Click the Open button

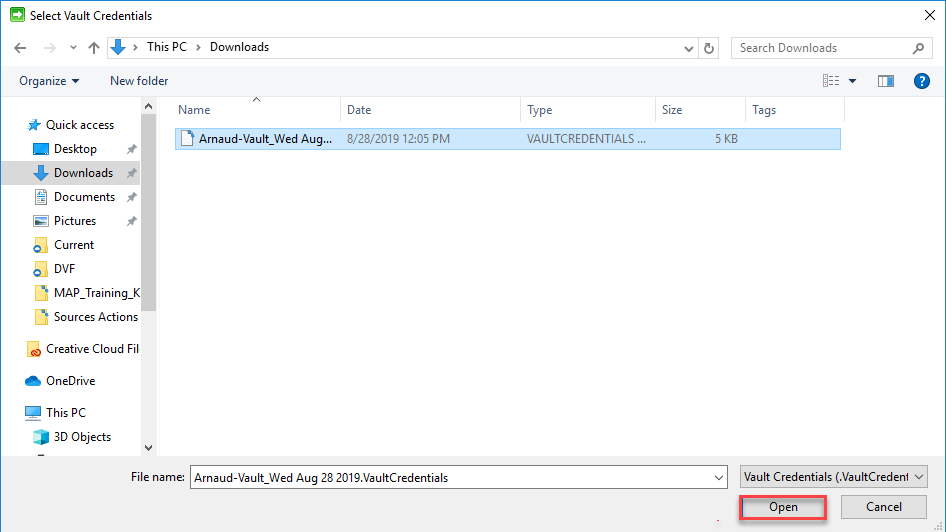(x=783, y=507)
